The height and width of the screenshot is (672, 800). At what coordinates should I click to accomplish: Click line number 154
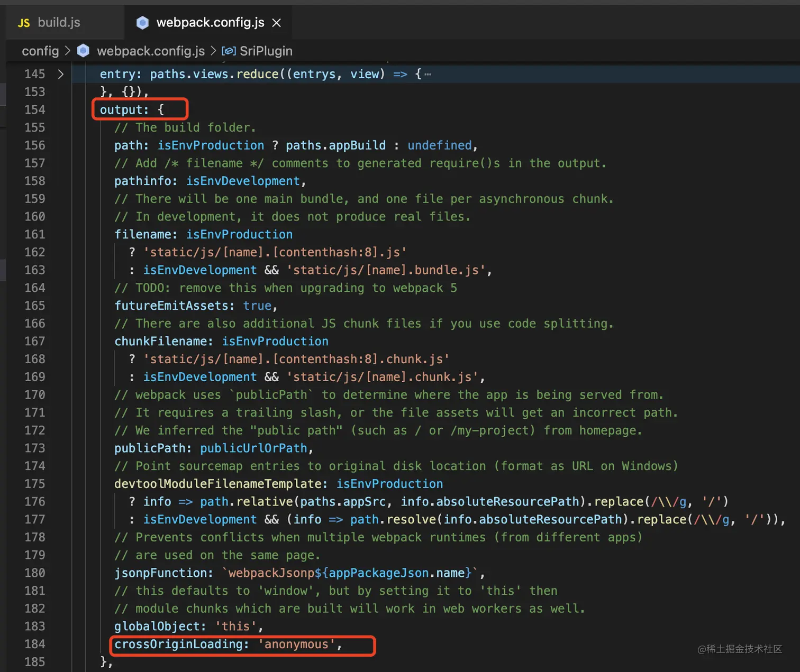(35, 109)
